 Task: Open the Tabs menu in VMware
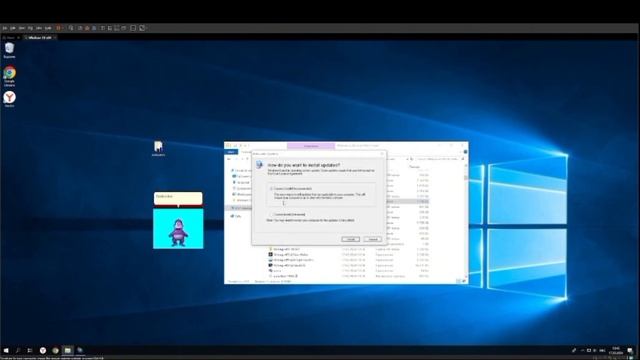click(39, 28)
